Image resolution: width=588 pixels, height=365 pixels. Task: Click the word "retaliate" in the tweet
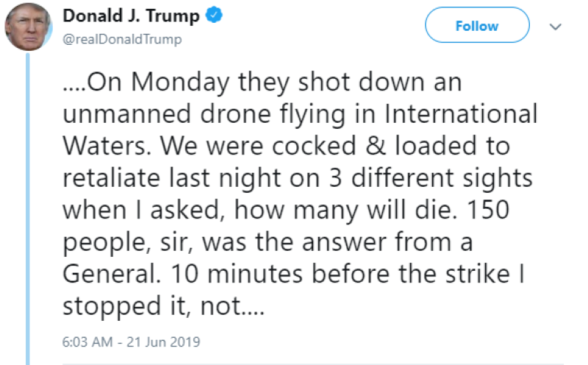coord(110,178)
